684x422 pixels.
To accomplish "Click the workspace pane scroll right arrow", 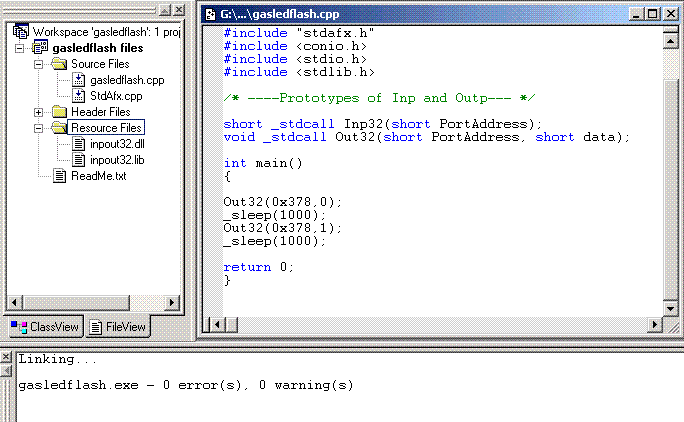I will (x=171, y=302).
